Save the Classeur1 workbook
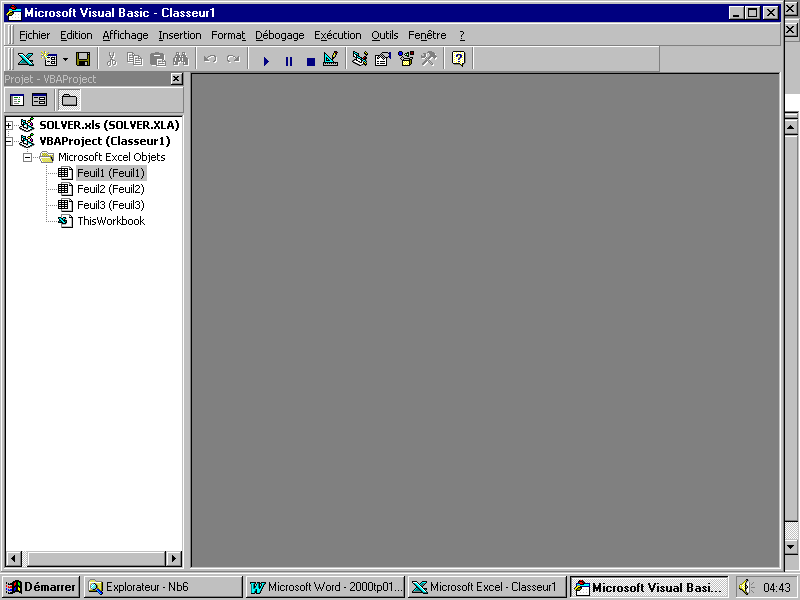 83,59
